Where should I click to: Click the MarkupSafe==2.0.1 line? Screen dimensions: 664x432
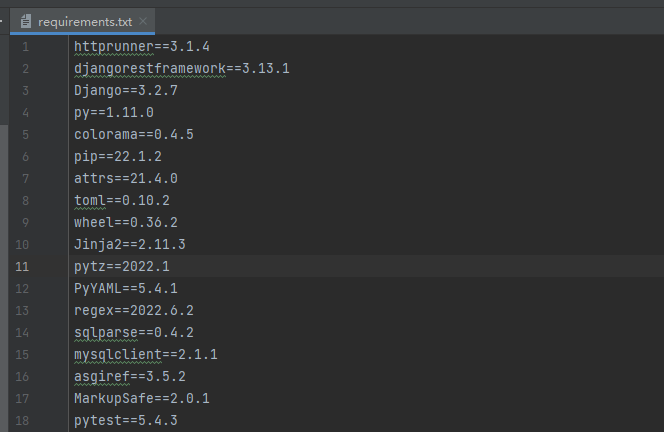[142, 399]
